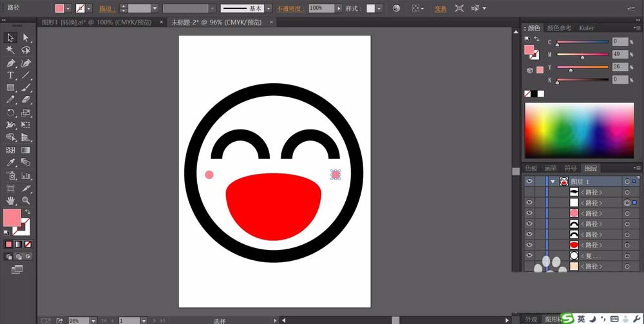Activate the Zoom magnifier tool
Image resolution: width=644 pixels, height=324 pixels.
[26, 200]
